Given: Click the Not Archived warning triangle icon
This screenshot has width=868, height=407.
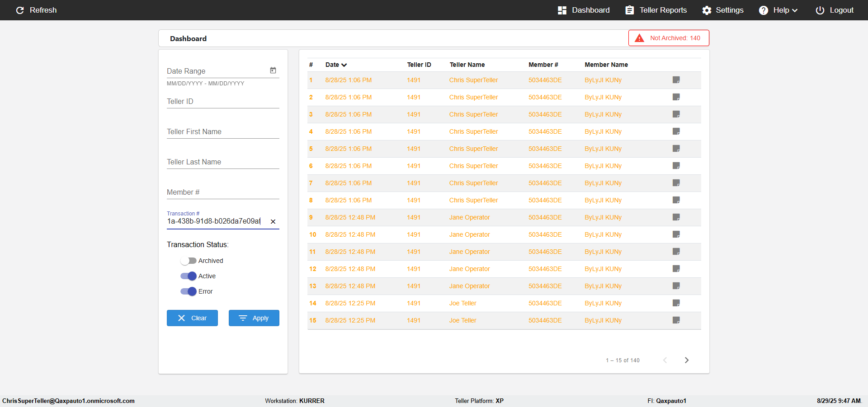Looking at the screenshot, I should (x=639, y=38).
